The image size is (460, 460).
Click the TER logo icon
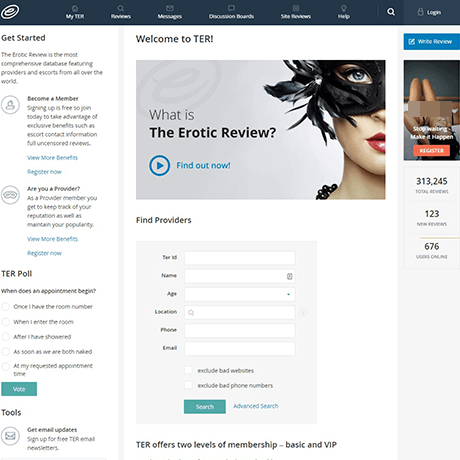point(10,11)
